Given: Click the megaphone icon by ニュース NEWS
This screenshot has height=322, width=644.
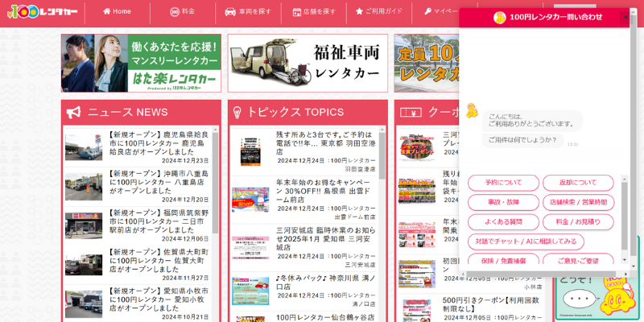Looking at the screenshot, I should (x=73, y=112).
